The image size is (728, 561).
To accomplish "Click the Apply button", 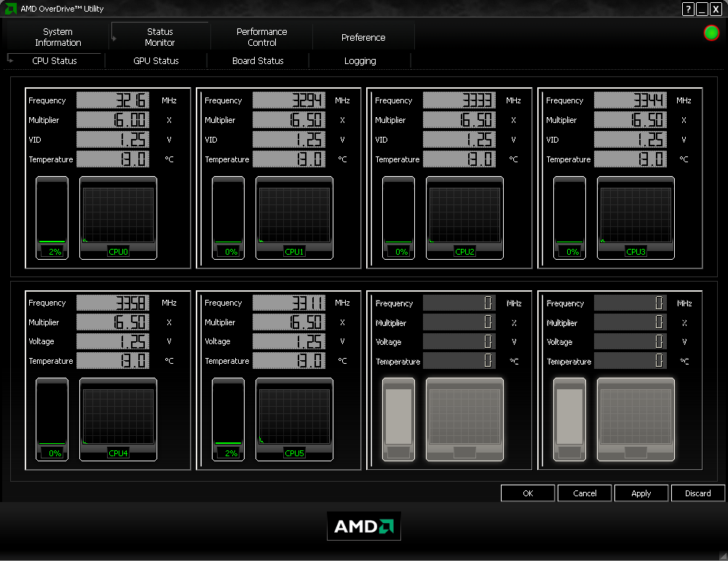I will coord(641,493).
